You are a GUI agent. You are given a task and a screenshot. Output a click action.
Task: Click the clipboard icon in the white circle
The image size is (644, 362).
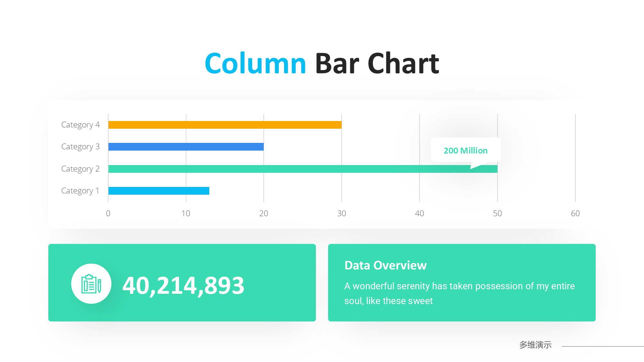coord(91,284)
